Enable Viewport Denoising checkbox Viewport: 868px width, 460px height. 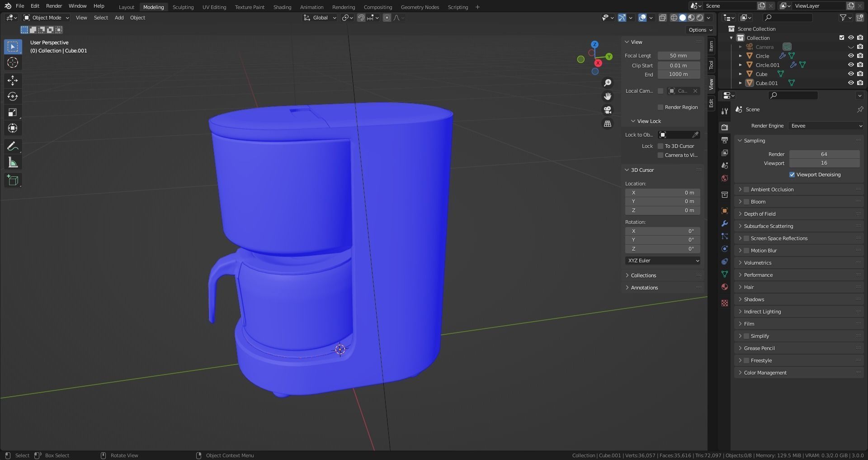tap(792, 175)
